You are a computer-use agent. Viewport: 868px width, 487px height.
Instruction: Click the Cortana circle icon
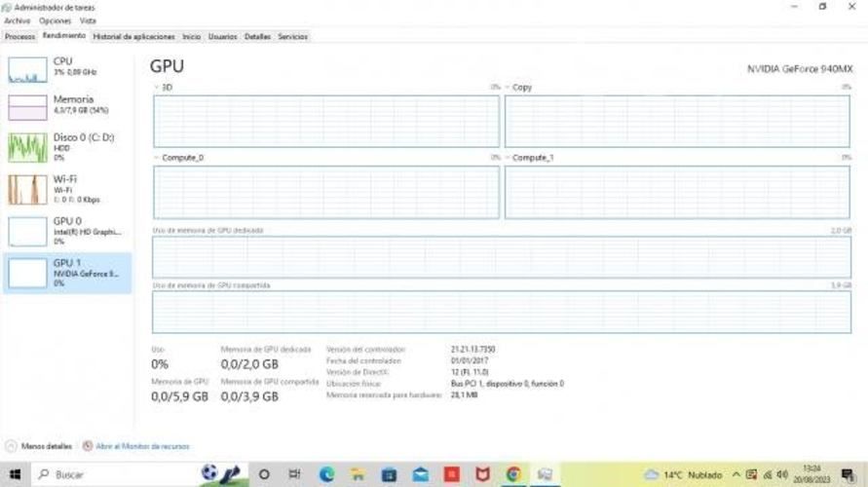click(x=264, y=474)
